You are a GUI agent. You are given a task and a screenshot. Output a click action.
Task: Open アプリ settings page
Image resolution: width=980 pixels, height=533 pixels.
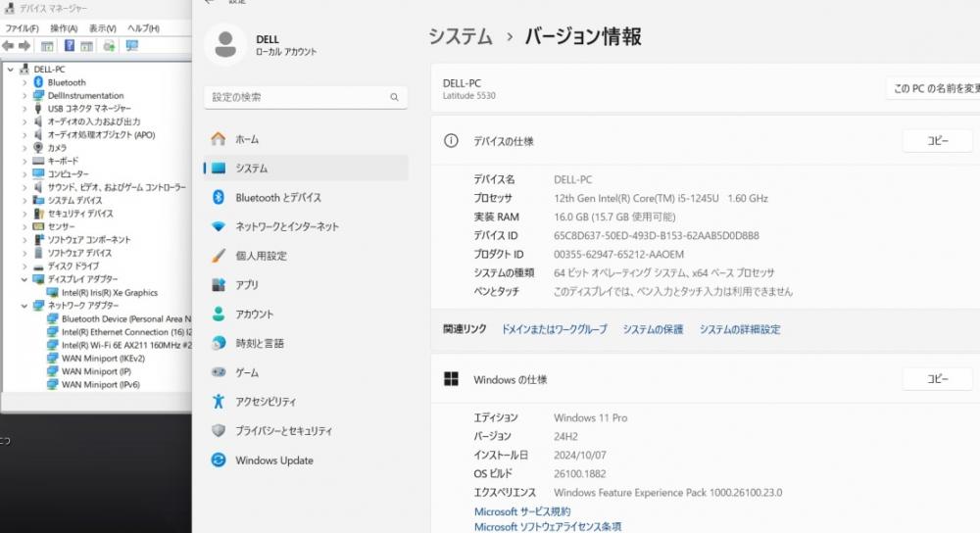pyautogui.click(x=306, y=285)
